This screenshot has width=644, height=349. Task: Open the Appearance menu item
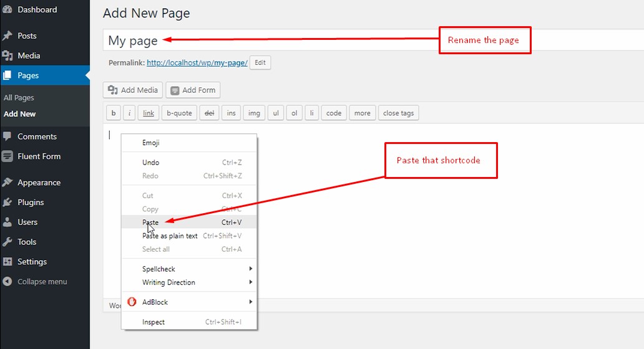(x=45, y=183)
